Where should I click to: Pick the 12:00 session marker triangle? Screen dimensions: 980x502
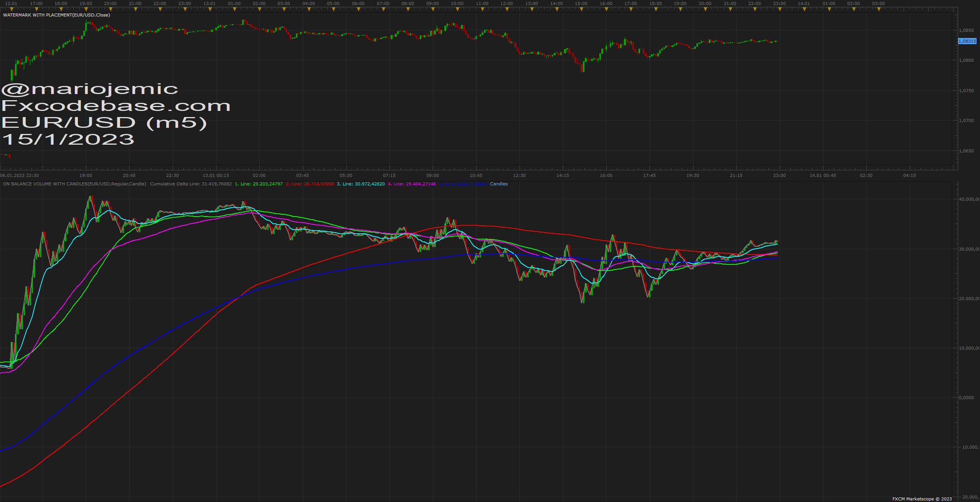click(x=507, y=9)
